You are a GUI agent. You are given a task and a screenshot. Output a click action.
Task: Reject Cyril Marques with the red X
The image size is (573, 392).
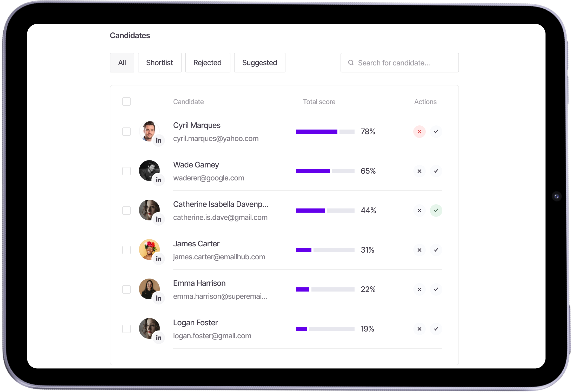pyautogui.click(x=419, y=132)
